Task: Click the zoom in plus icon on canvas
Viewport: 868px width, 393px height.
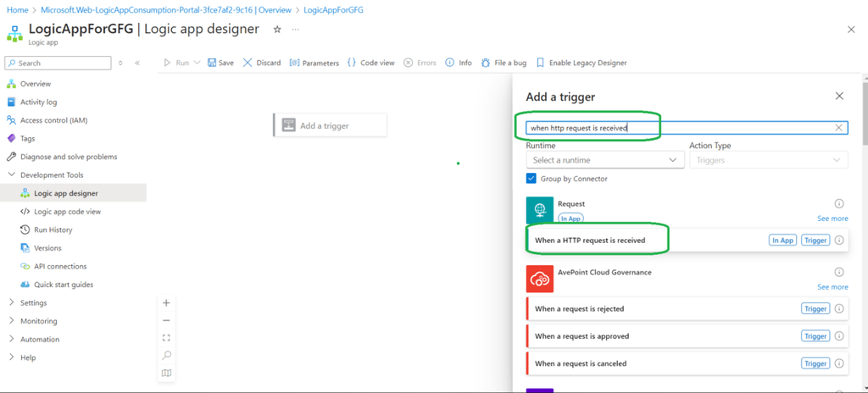Action: tap(166, 302)
